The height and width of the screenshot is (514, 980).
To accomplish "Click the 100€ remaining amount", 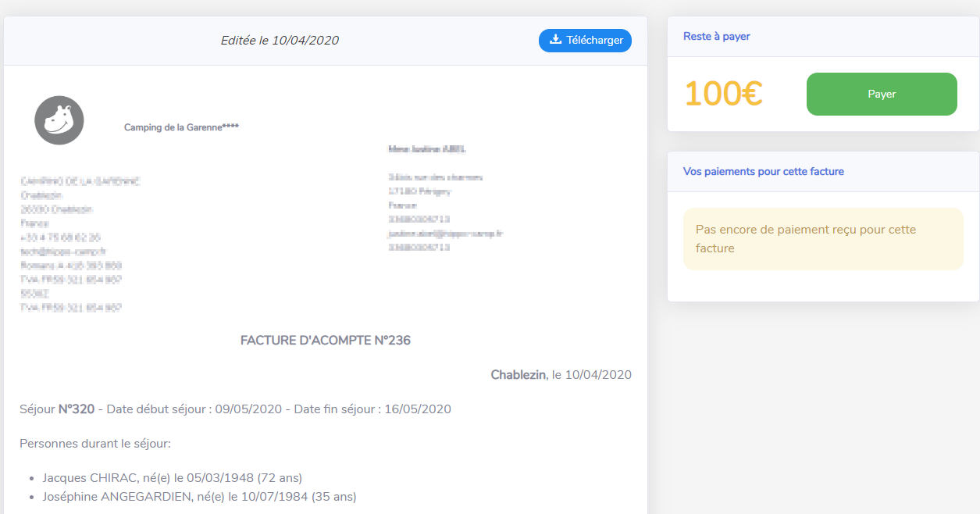I will pyautogui.click(x=723, y=94).
